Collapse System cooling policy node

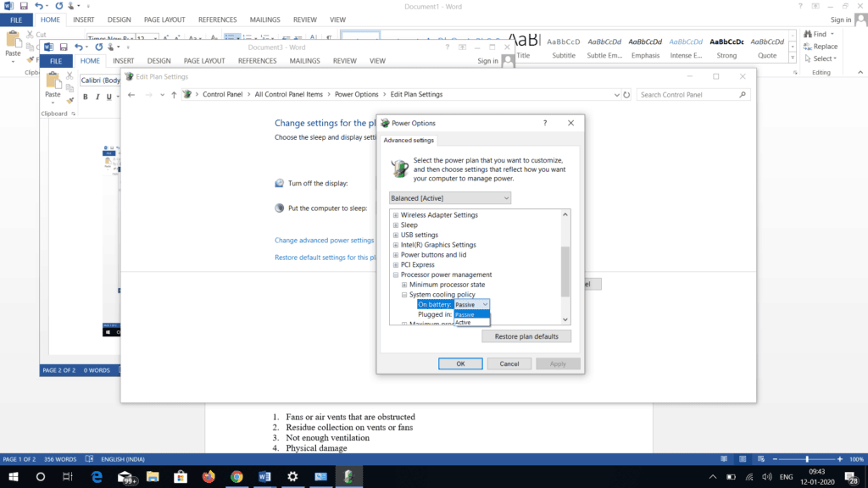(404, 295)
